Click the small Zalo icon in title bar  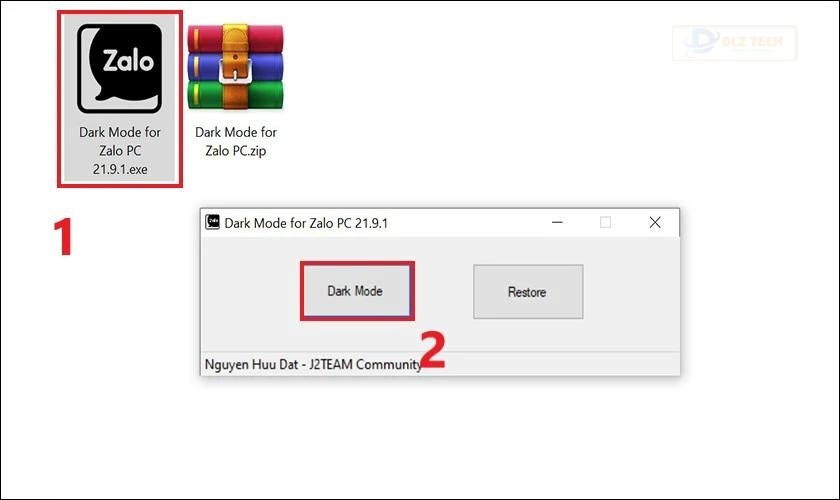(213, 222)
